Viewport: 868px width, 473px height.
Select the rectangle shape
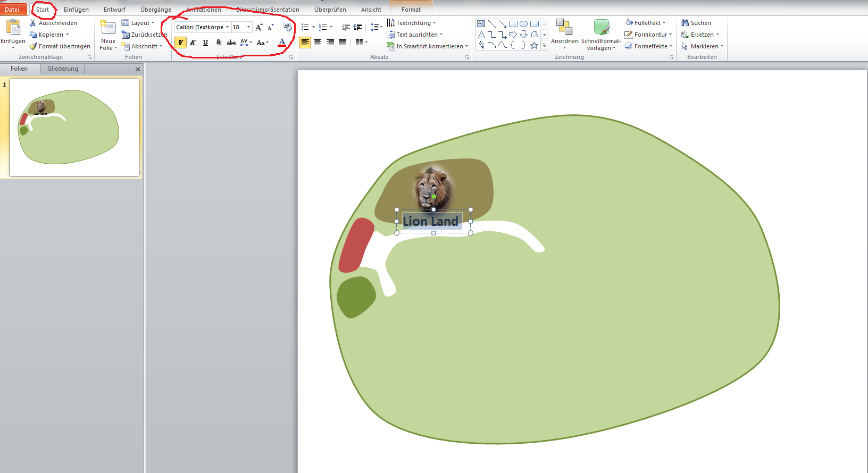point(513,24)
